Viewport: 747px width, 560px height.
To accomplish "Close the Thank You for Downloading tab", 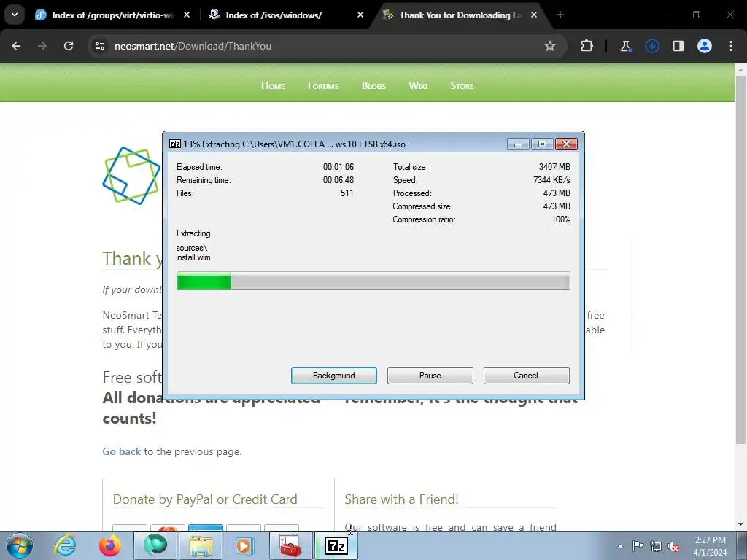I will [534, 15].
